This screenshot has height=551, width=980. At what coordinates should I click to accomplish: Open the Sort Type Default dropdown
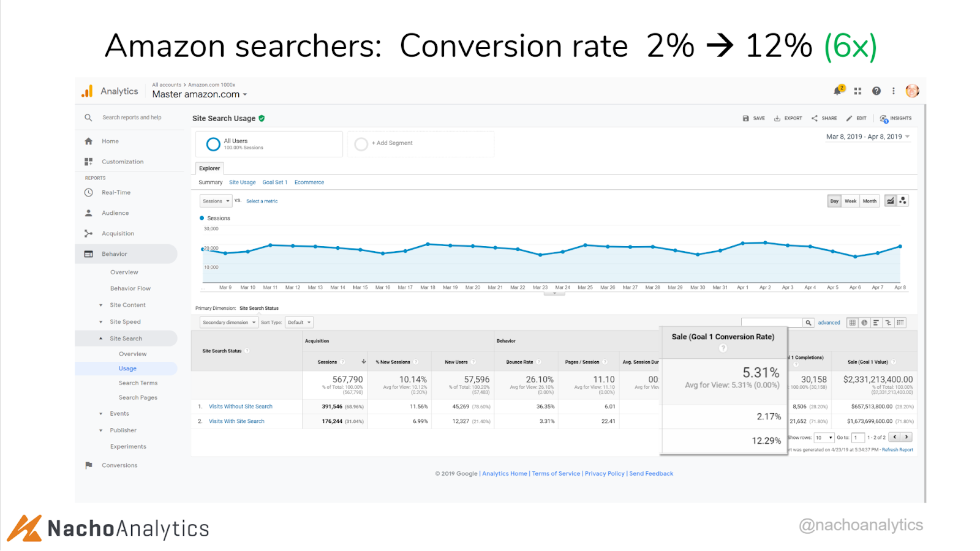299,323
